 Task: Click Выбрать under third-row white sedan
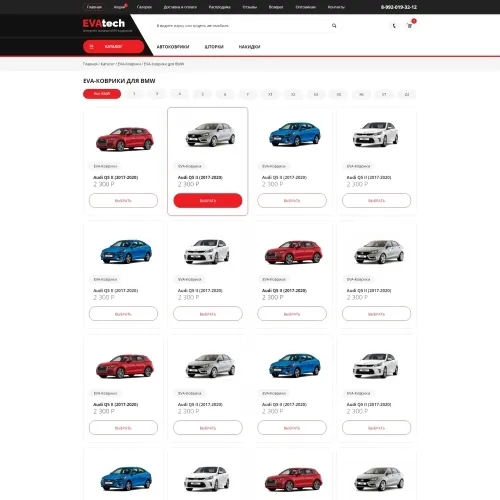[x=377, y=428]
